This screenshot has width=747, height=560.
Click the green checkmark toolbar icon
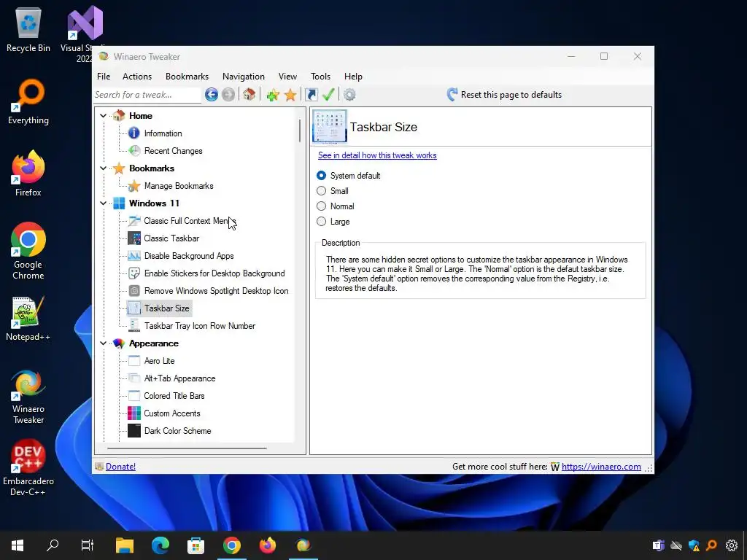(328, 94)
